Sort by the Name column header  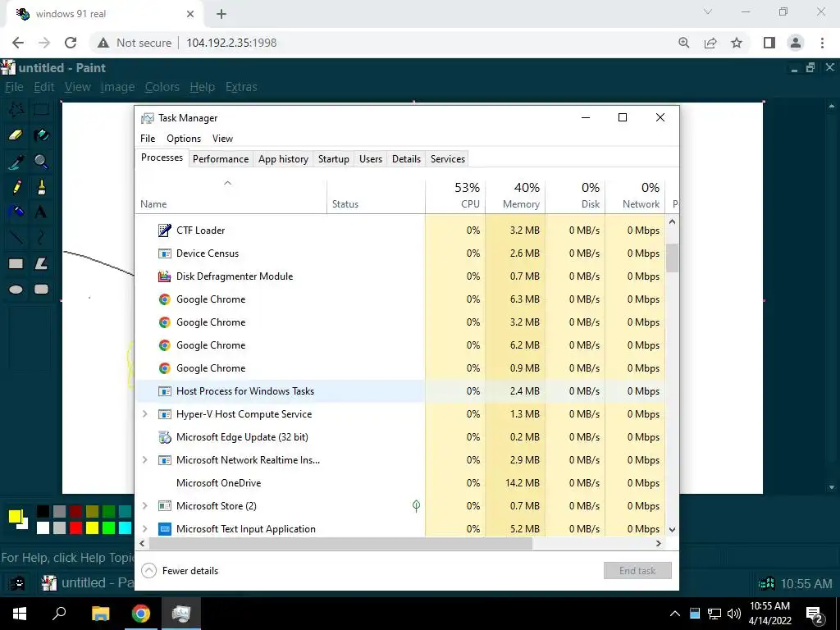(x=231, y=195)
